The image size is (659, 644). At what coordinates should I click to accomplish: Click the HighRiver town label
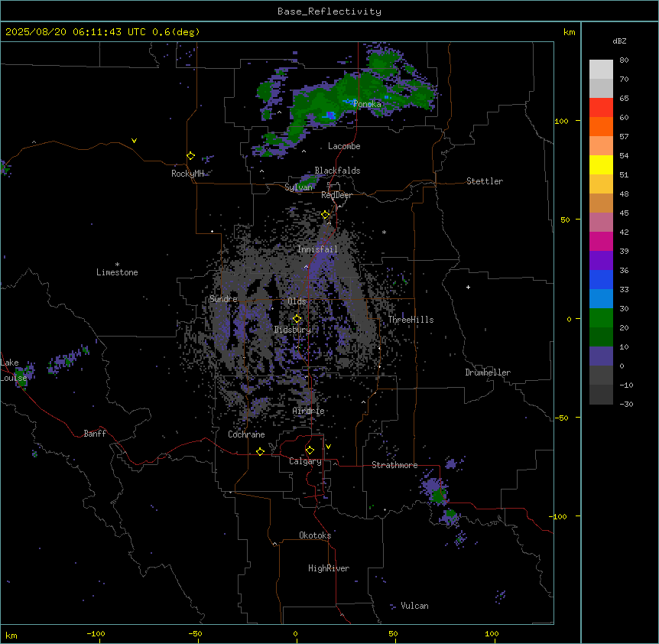(329, 568)
